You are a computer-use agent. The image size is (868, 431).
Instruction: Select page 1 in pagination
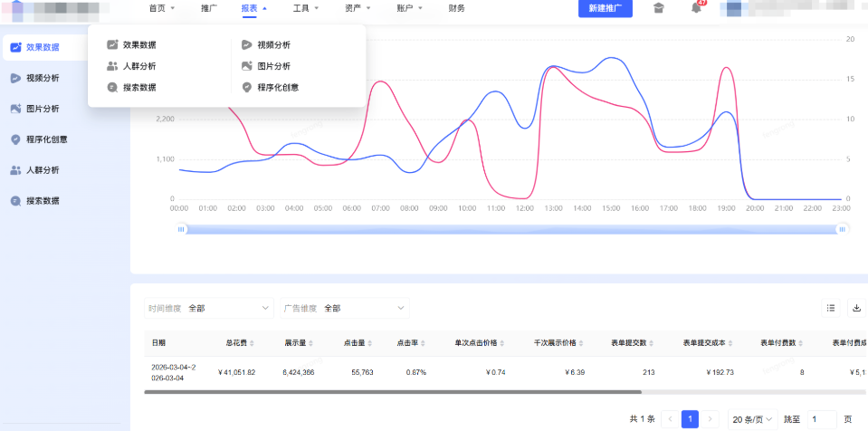[690, 419]
